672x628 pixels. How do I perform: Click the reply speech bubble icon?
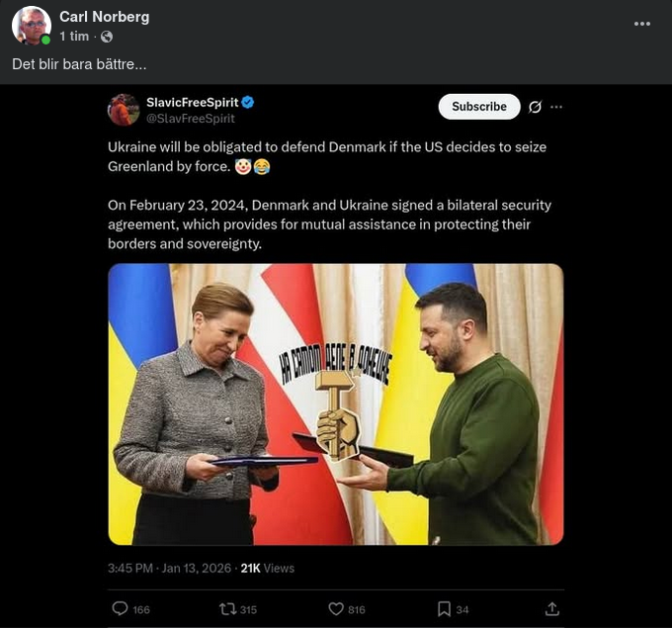pyautogui.click(x=121, y=608)
